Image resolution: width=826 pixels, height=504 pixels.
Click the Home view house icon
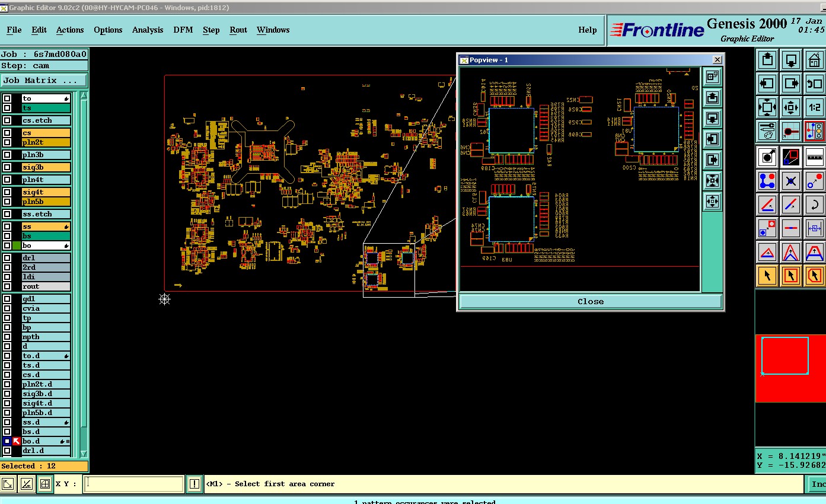[x=815, y=60]
